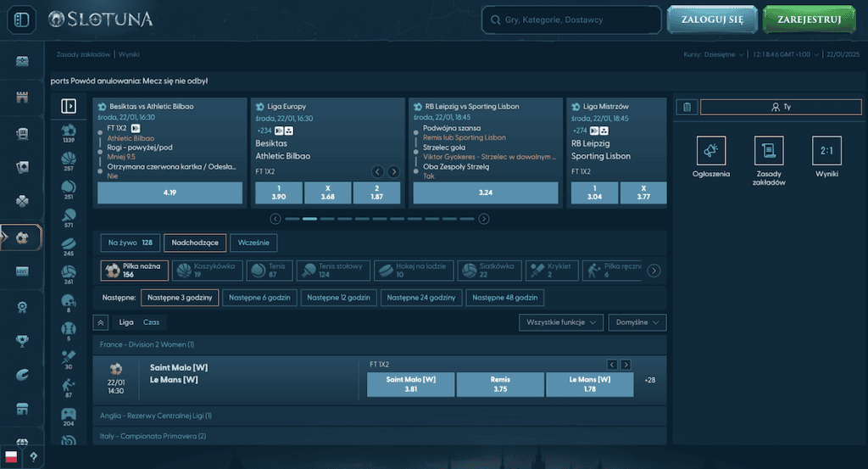Open the slot machine icon in left sidebar
Screen dimensions: 868x469
point(22,133)
